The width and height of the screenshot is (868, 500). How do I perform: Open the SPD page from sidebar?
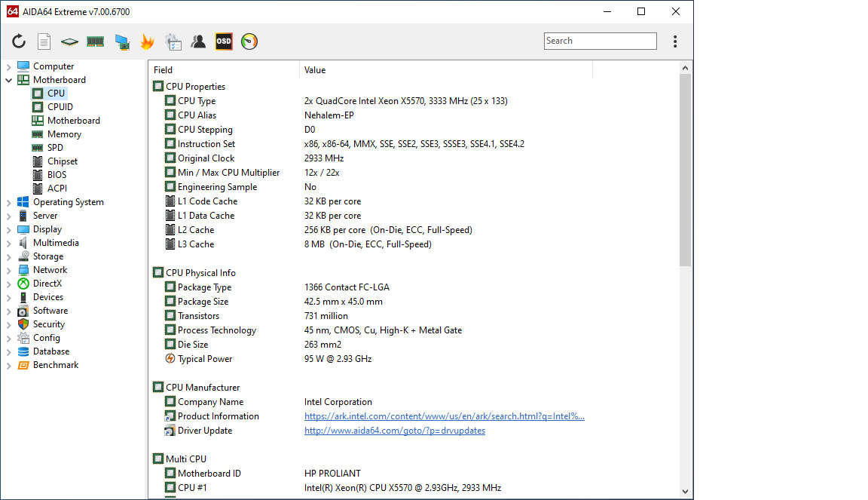pyautogui.click(x=56, y=147)
